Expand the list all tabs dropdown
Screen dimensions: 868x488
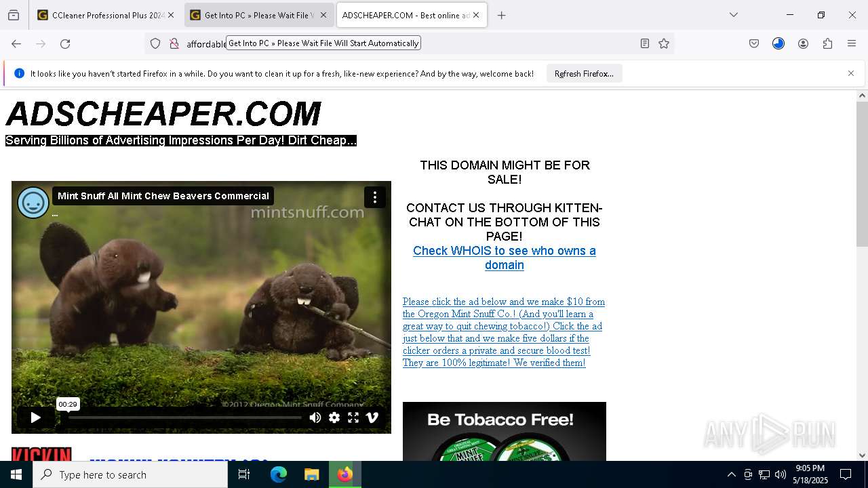(734, 15)
